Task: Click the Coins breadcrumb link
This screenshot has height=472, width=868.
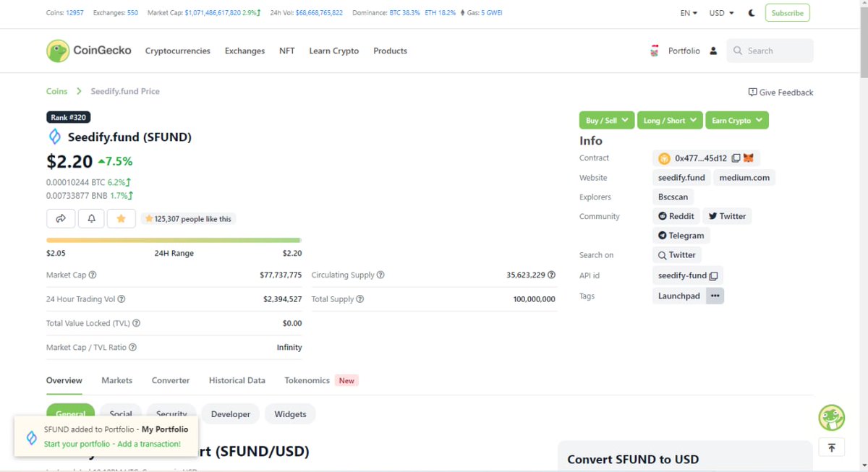Action: [57, 91]
